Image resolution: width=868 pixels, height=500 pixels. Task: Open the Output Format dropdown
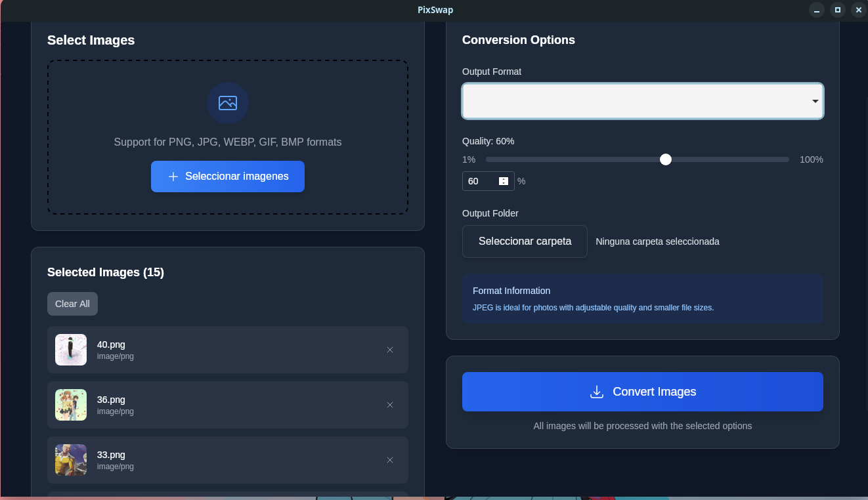(x=643, y=101)
